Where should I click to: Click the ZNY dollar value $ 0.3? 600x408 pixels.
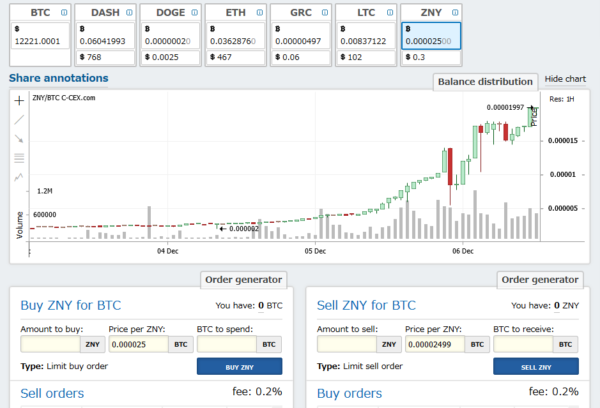coord(431,57)
